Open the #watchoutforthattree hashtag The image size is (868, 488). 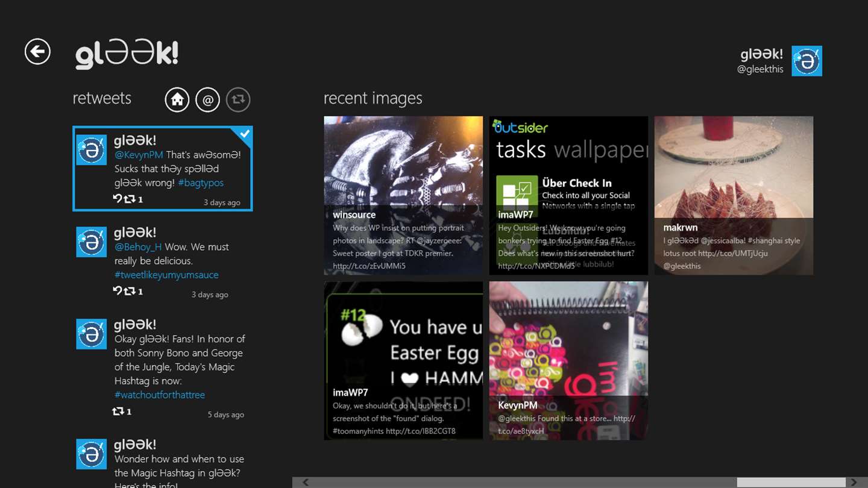160,395
